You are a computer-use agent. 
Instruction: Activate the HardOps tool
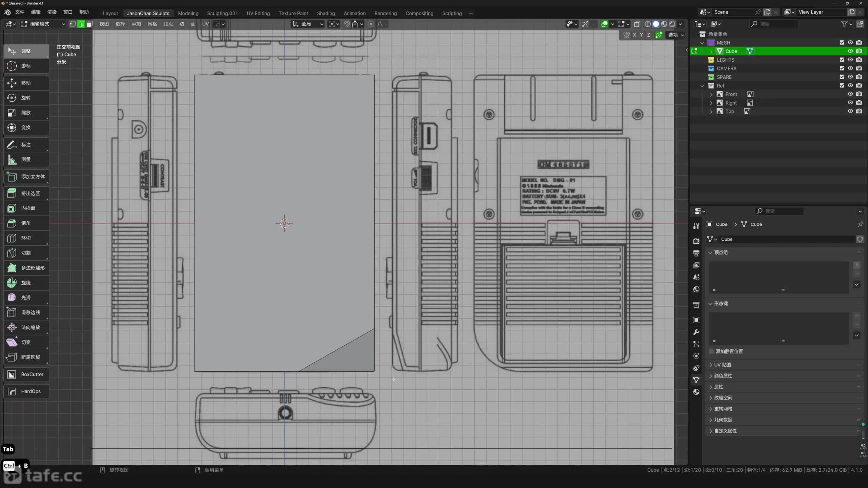click(x=26, y=391)
